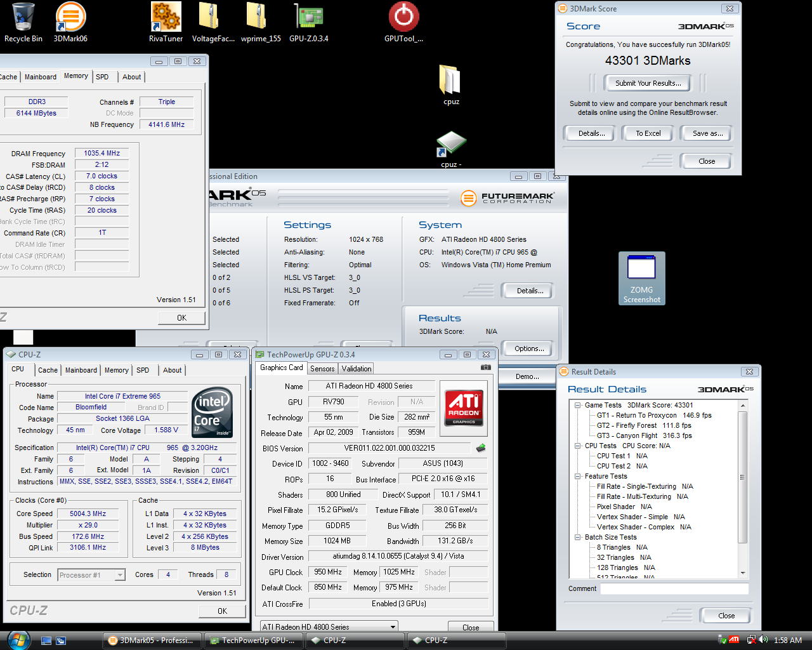
Task: Click the GPU Clock 950 MHz value
Action: point(328,572)
